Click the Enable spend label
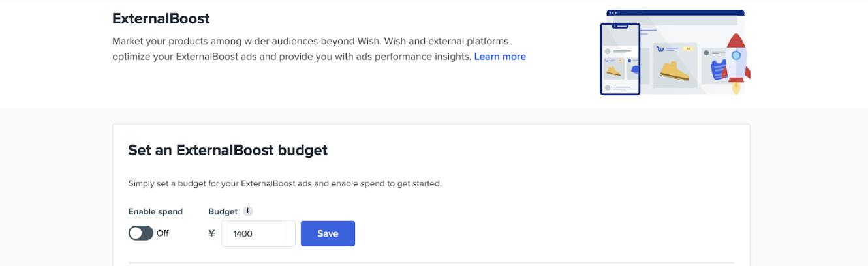The image size is (868, 266). tap(155, 211)
